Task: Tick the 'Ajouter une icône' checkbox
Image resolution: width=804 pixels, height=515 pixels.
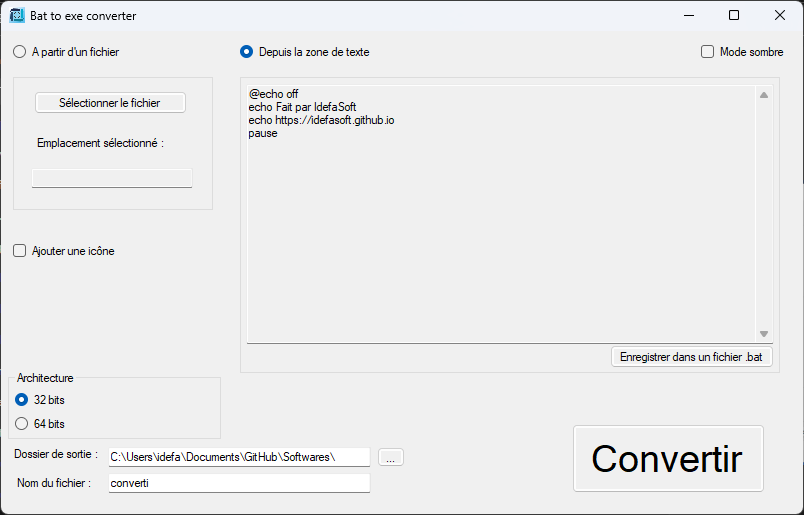Action: [x=19, y=251]
